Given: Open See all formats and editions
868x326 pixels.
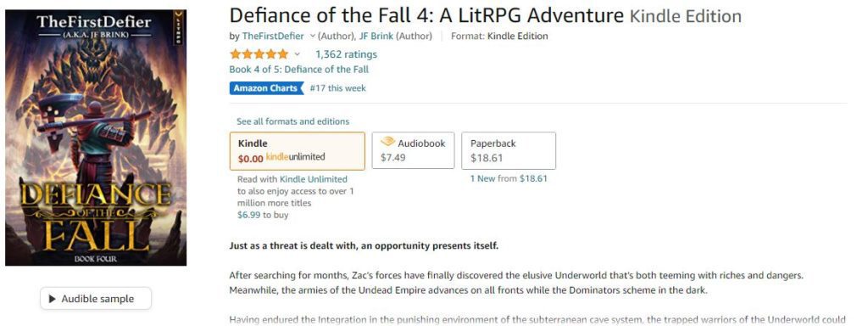Looking at the screenshot, I should coord(292,121).
